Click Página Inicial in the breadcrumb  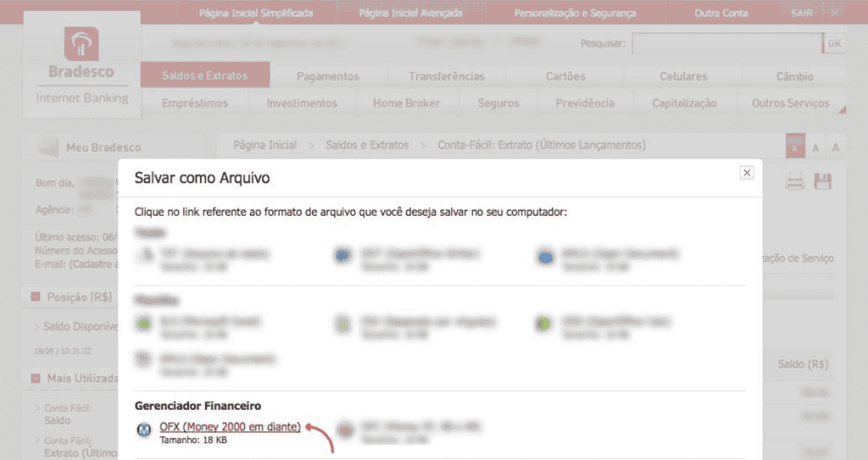tap(264, 145)
